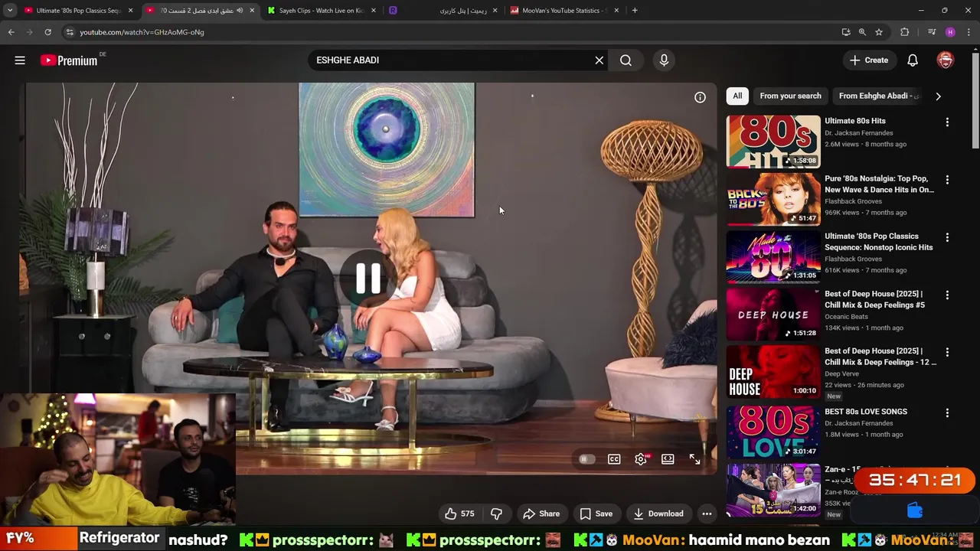Pause the video with center button

[368, 279]
